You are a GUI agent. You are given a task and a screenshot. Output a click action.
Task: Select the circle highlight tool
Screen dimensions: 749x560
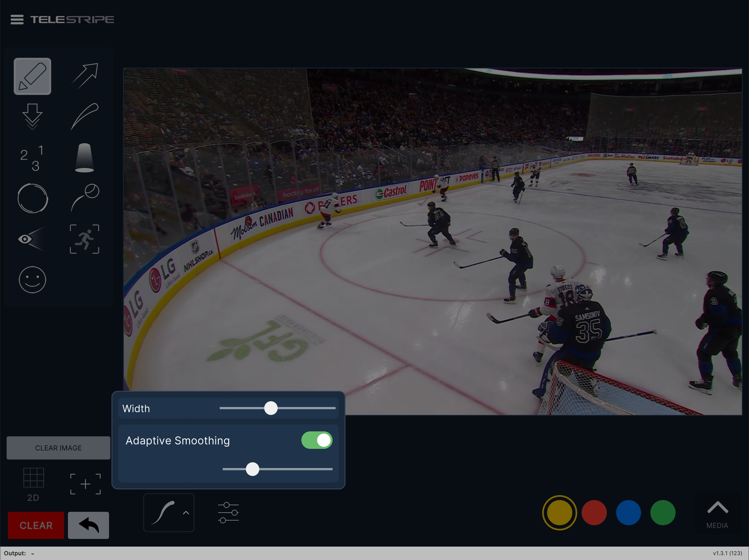[33, 198]
